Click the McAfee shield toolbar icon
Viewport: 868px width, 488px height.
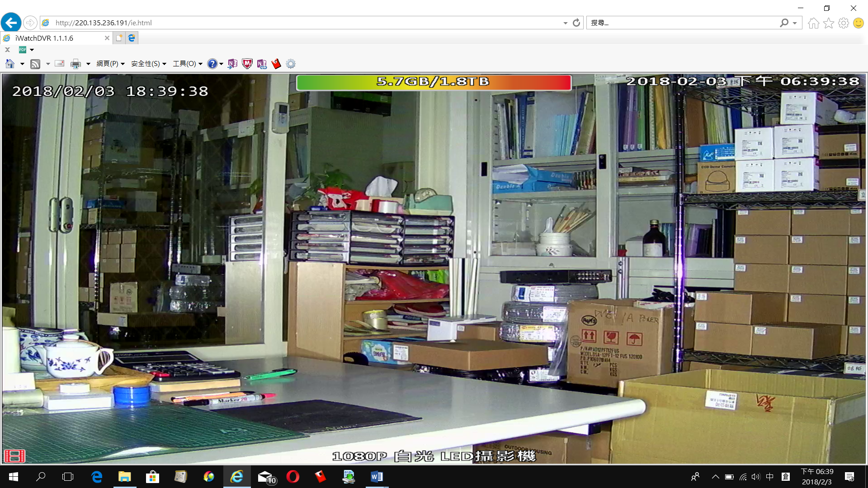tap(247, 64)
